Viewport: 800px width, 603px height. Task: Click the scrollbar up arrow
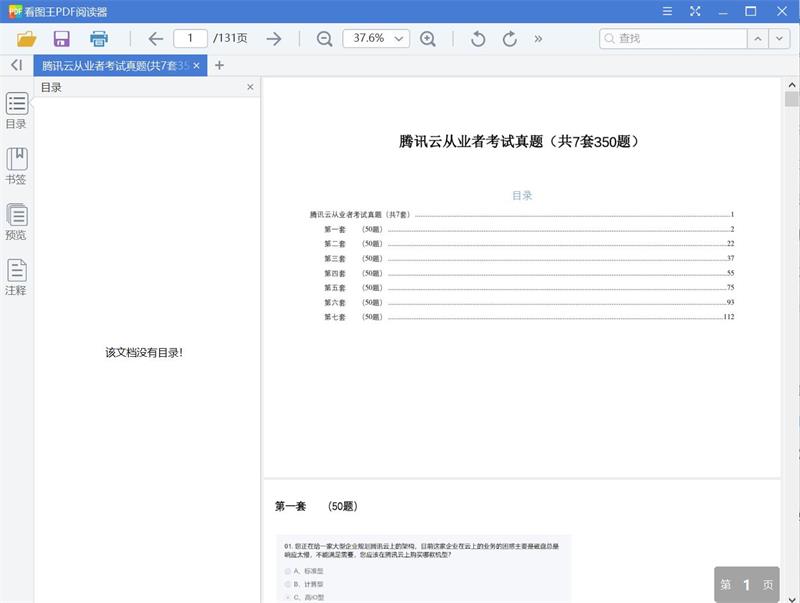point(791,85)
